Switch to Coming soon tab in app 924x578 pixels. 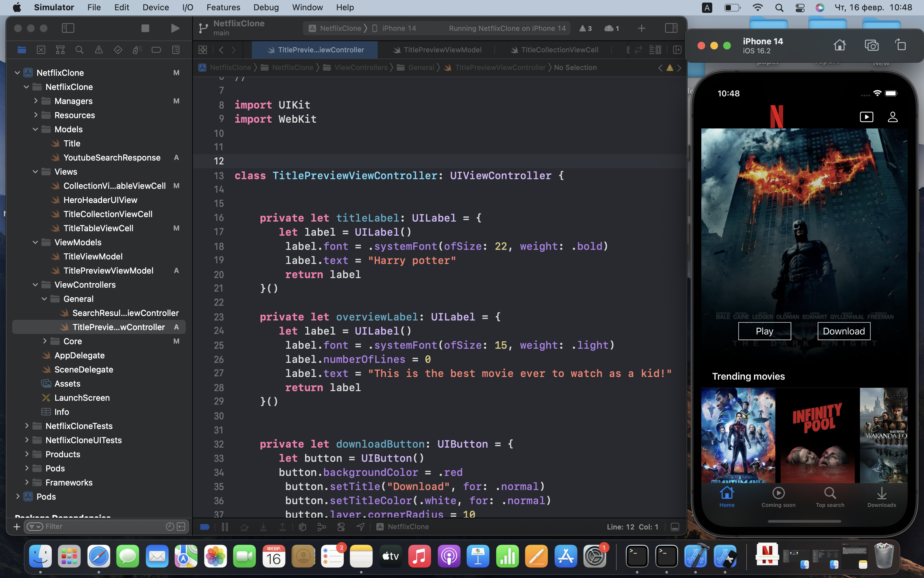779,497
